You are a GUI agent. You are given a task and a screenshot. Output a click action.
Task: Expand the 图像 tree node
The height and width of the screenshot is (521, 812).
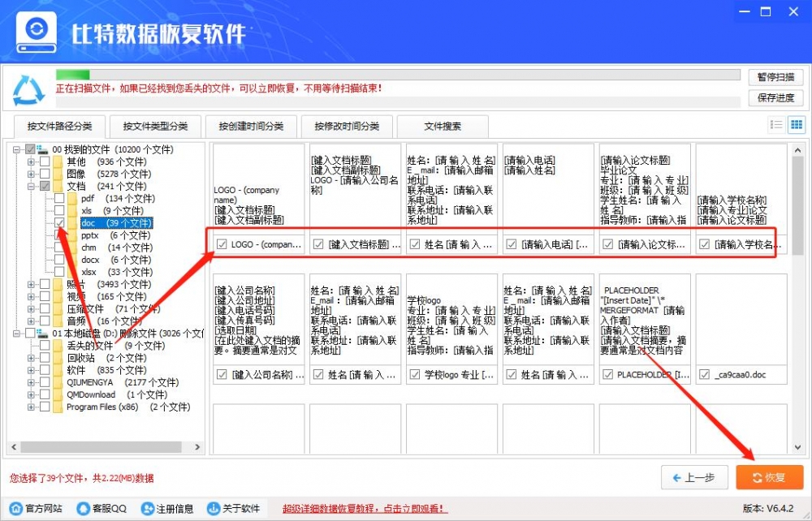click(31, 174)
